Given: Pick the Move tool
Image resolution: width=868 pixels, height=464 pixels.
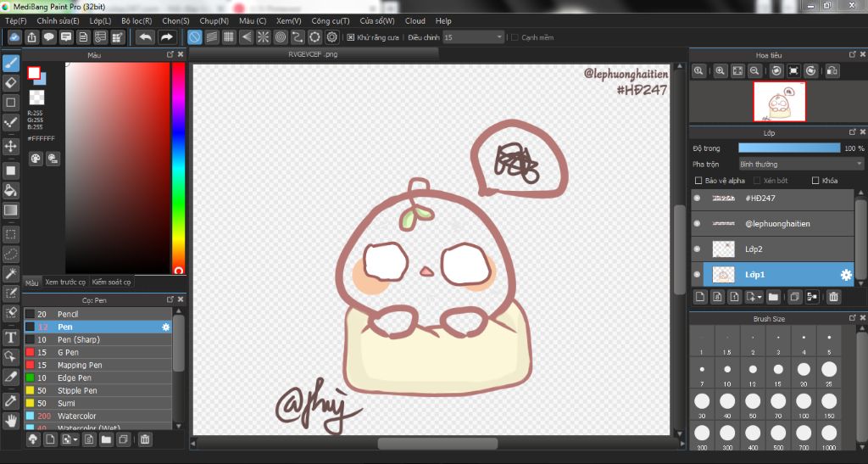Looking at the screenshot, I should tap(10, 146).
